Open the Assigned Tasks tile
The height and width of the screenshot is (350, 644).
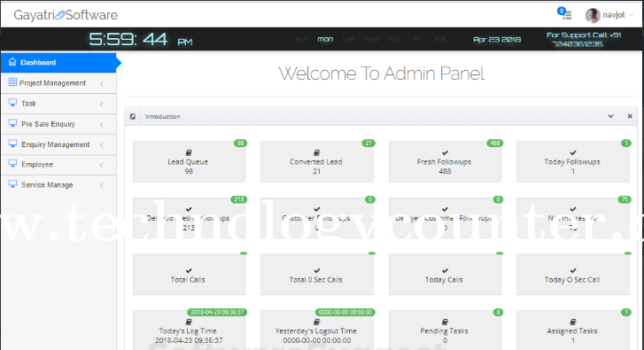click(x=573, y=331)
